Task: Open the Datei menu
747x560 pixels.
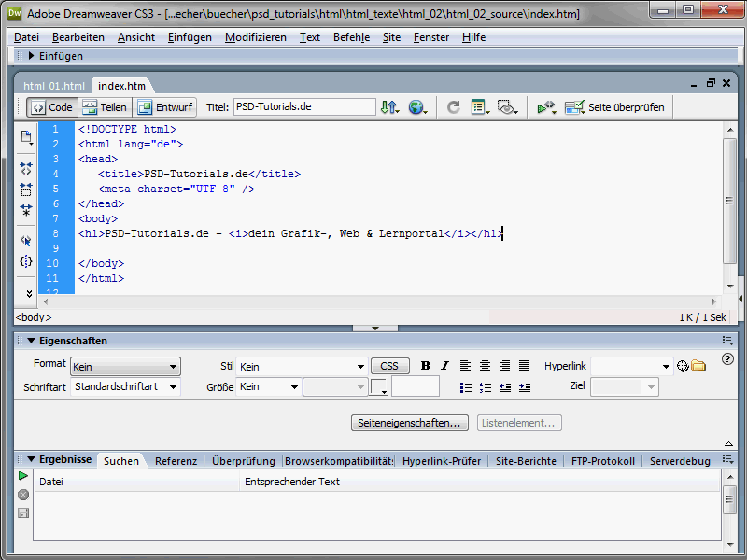Action: tap(27, 37)
